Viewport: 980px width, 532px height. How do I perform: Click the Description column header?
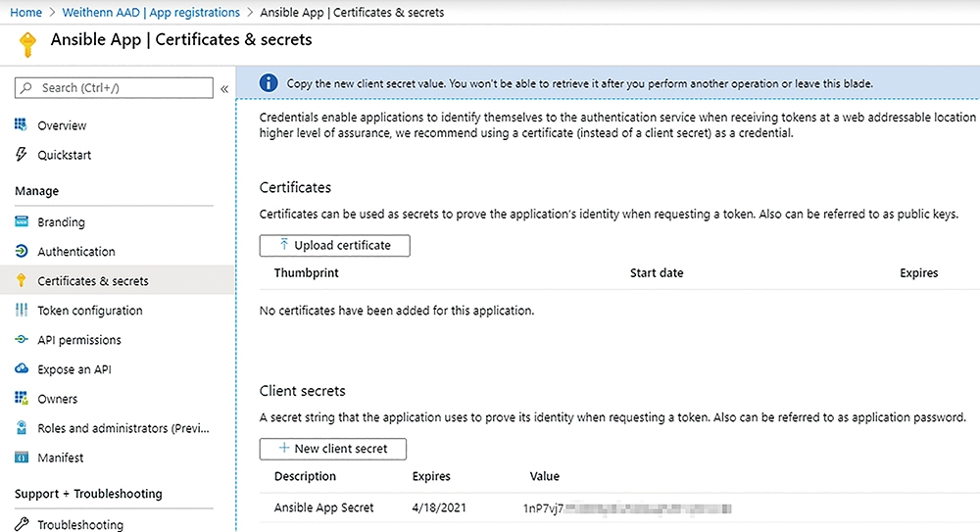[305, 476]
